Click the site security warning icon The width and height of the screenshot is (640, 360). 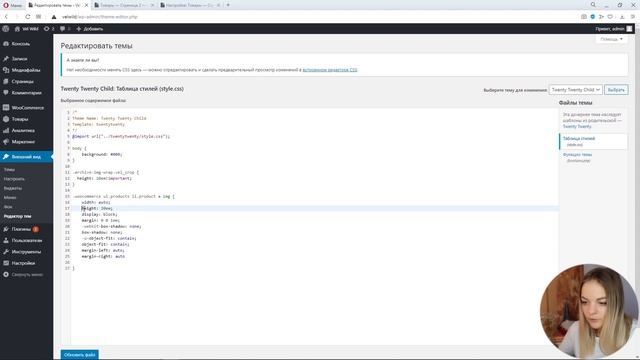click(53, 17)
